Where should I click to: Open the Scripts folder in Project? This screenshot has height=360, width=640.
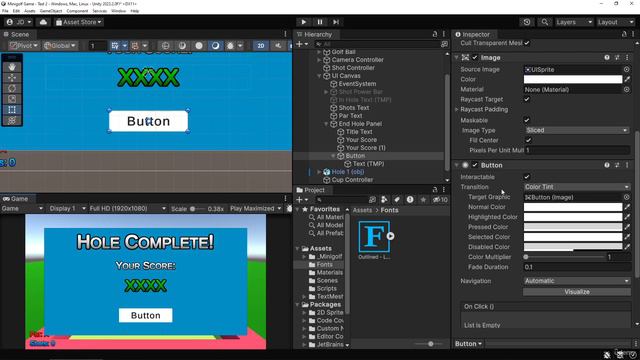(x=327, y=289)
